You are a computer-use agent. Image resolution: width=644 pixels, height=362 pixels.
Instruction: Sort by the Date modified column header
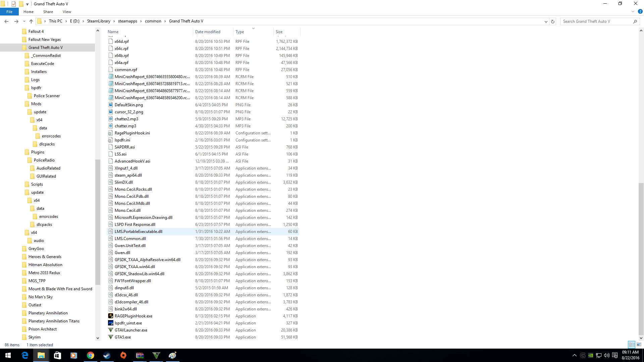(208, 32)
